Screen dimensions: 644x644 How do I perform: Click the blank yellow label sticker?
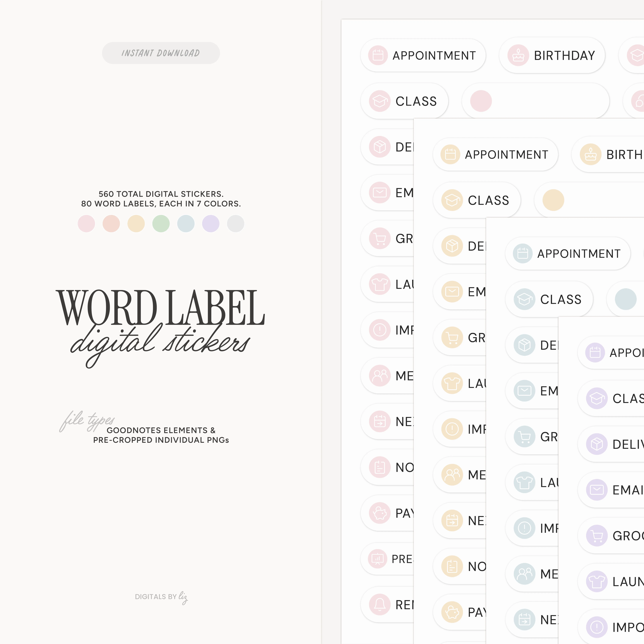click(589, 200)
